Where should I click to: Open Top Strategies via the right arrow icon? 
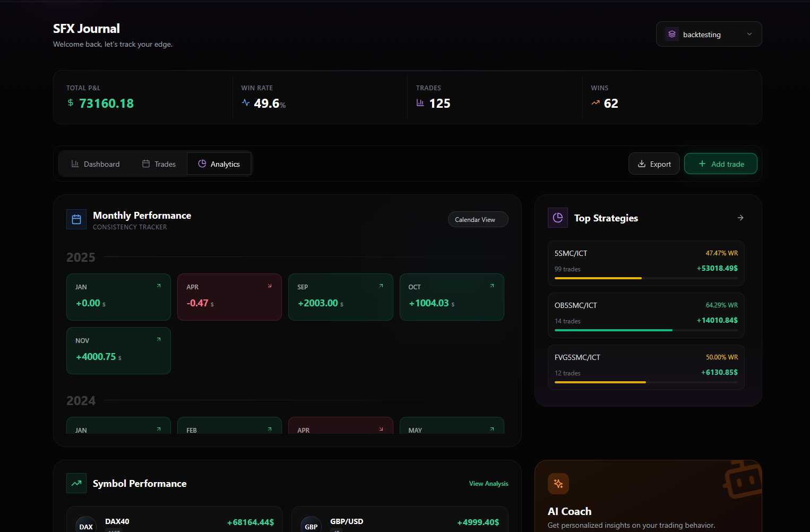[x=740, y=218]
